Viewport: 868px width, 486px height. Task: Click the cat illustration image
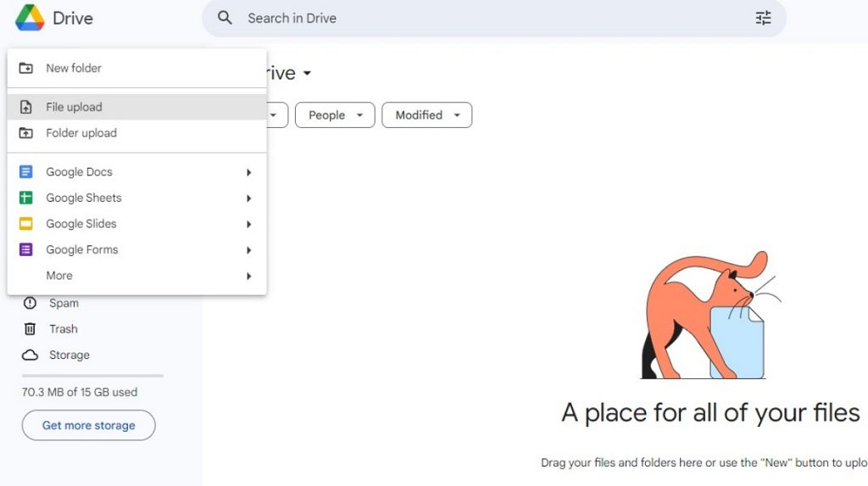coord(711,316)
